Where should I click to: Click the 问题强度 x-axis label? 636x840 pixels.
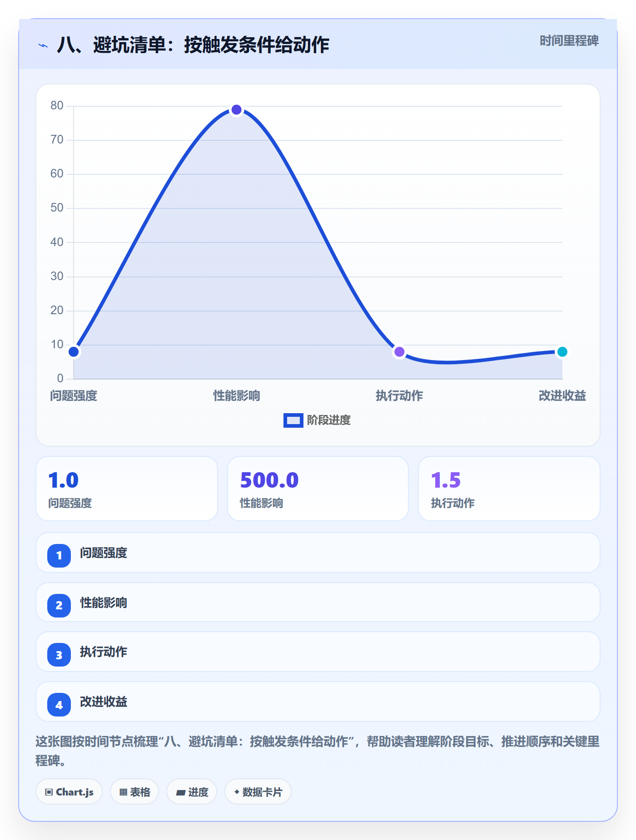(x=74, y=396)
